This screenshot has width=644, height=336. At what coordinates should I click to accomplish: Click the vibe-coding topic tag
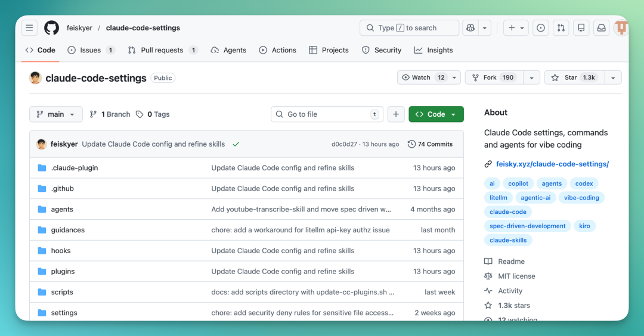coord(581,198)
